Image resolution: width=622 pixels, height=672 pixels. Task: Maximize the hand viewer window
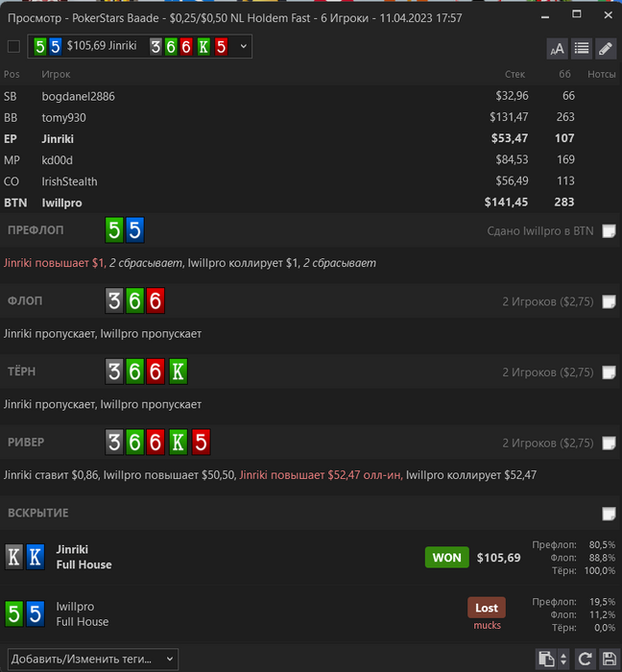click(577, 14)
